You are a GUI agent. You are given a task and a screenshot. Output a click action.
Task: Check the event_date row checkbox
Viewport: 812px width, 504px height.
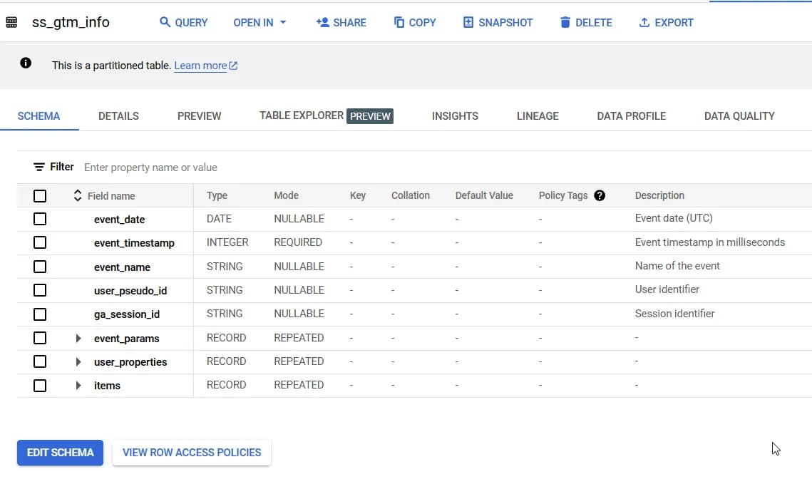(x=40, y=219)
